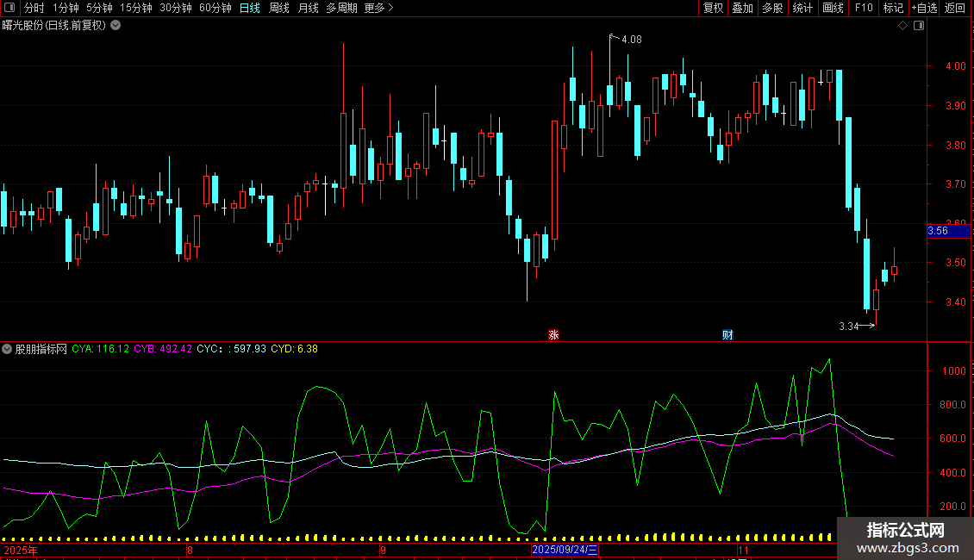Expand the 更多 periods menu

click(378, 8)
